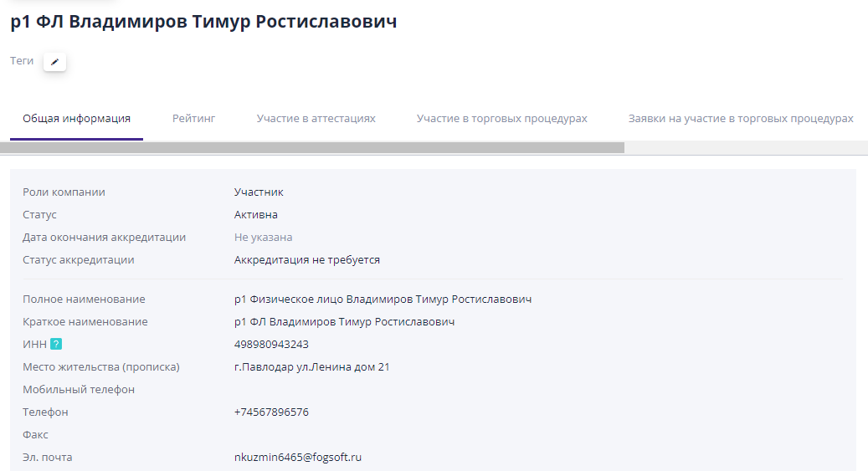Screen dimensions: 868x471
Task: Go to Участие в торговых процедурах tab
Action: tap(501, 118)
